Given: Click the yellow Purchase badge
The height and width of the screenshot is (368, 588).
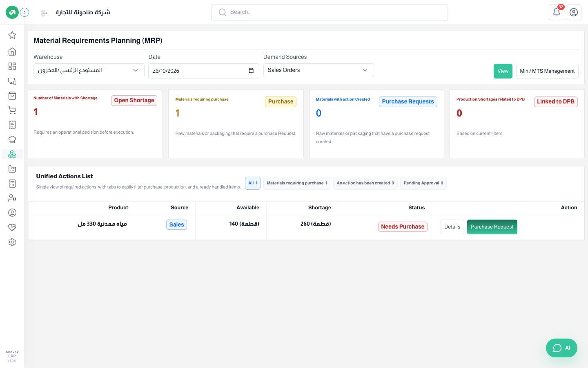Looking at the screenshot, I should click(281, 102).
